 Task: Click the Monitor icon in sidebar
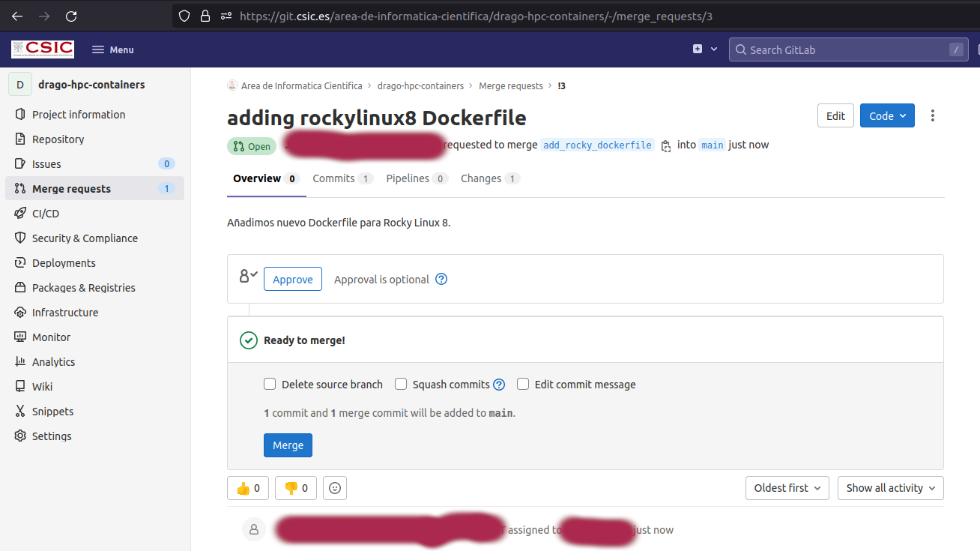(20, 337)
